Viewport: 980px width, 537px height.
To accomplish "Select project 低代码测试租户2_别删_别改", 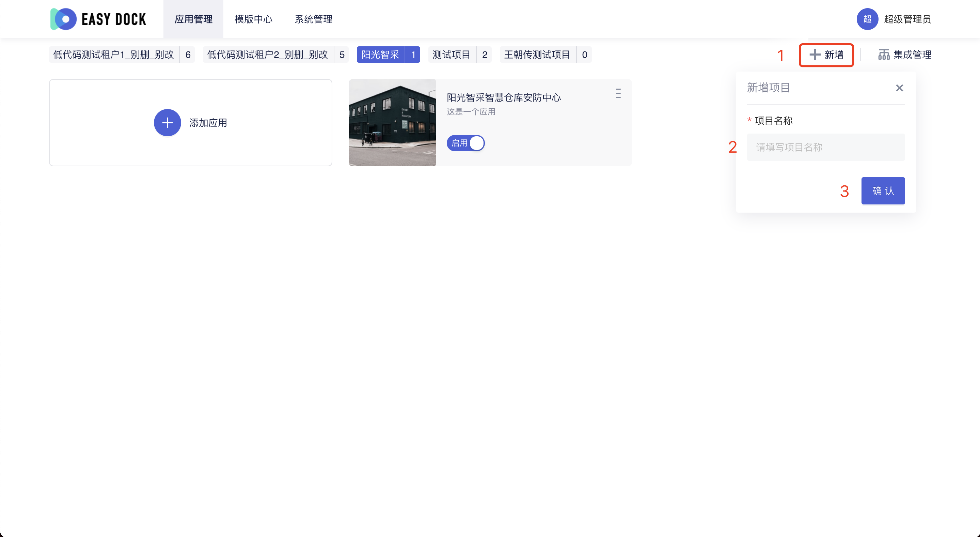I will 267,55.
